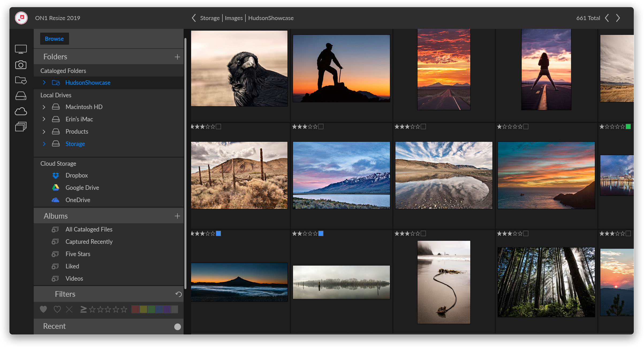This screenshot has width=644, height=347.
Task: Open the Images breadcrumb item
Action: 234,18
